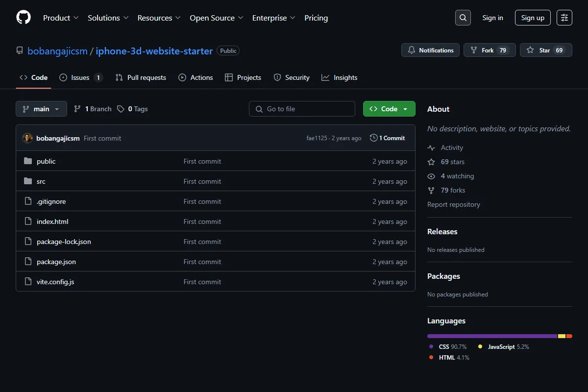Switch to the Issues tab

pyautogui.click(x=81, y=77)
